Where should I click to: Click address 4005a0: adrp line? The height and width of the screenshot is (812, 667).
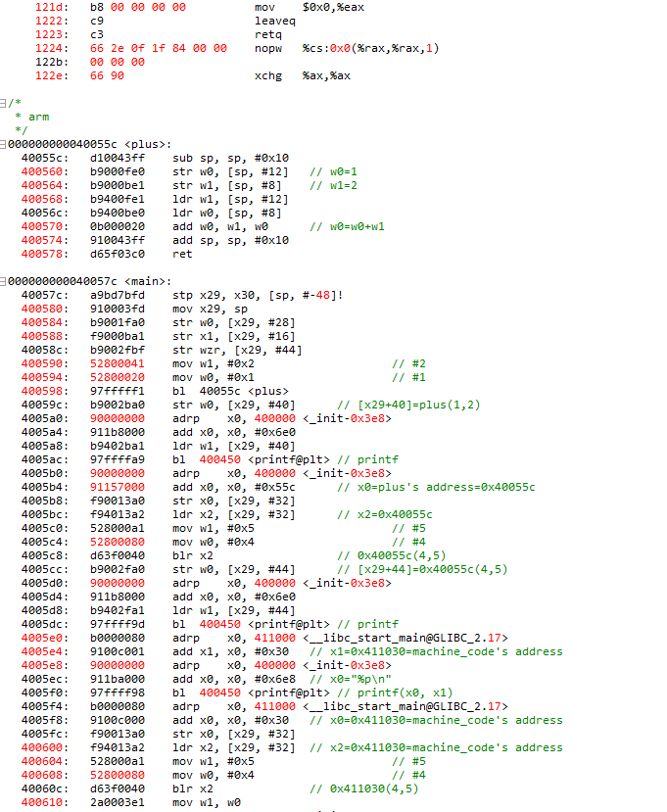(44, 418)
